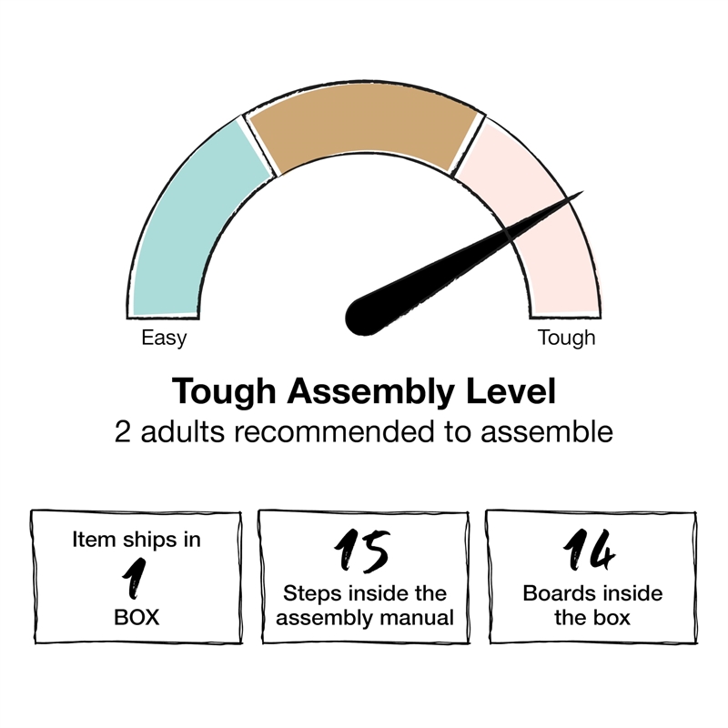
Task: Select the "assembly manual" text line
Action: 364,618
